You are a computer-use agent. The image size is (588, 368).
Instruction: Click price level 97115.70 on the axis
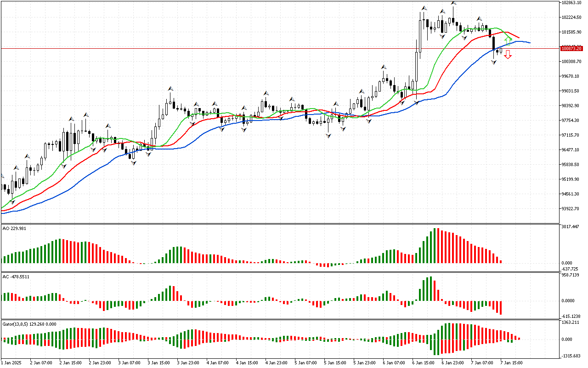[x=571, y=135]
